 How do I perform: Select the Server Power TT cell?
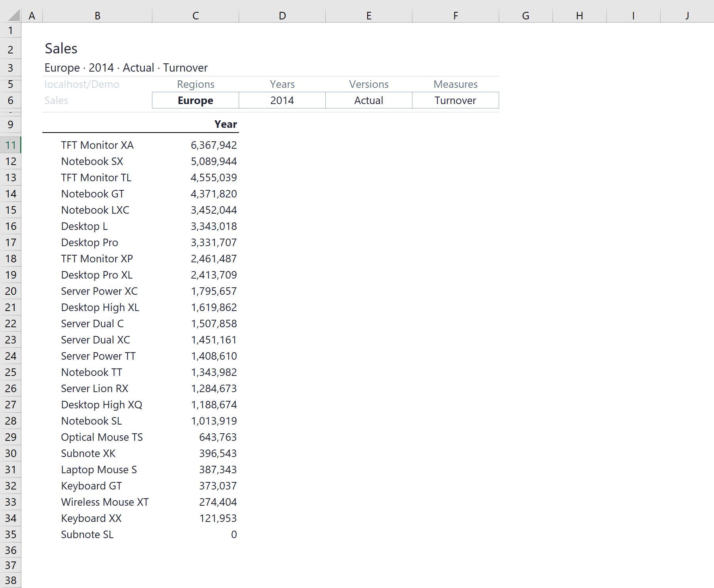pos(97,356)
